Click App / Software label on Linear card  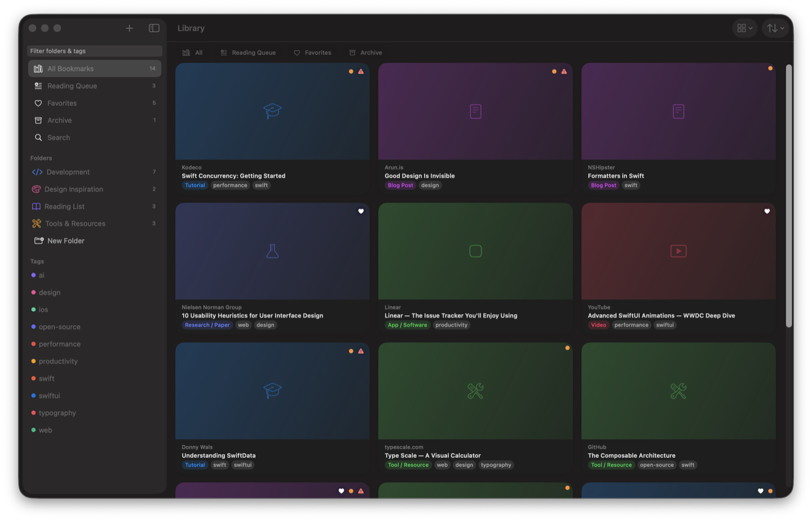[x=407, y=325]
